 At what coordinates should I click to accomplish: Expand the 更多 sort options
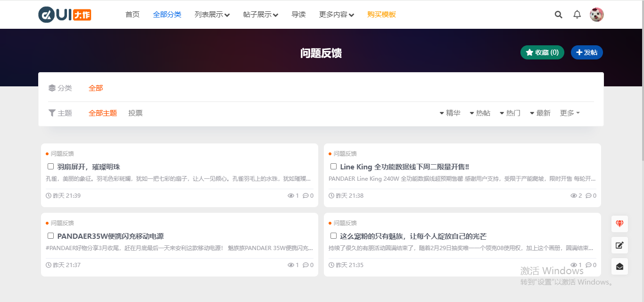click(570, 113)
